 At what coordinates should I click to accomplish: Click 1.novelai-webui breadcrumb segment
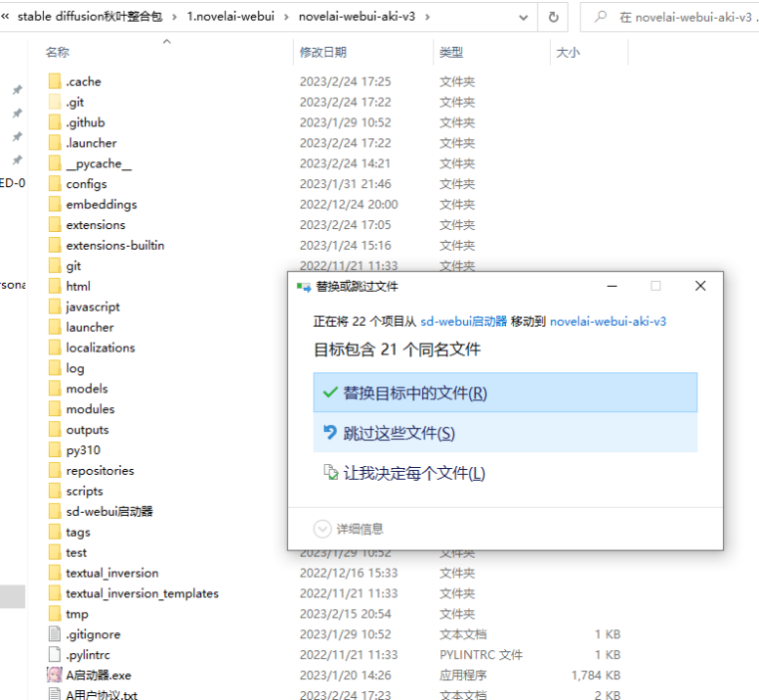point(231,17)
